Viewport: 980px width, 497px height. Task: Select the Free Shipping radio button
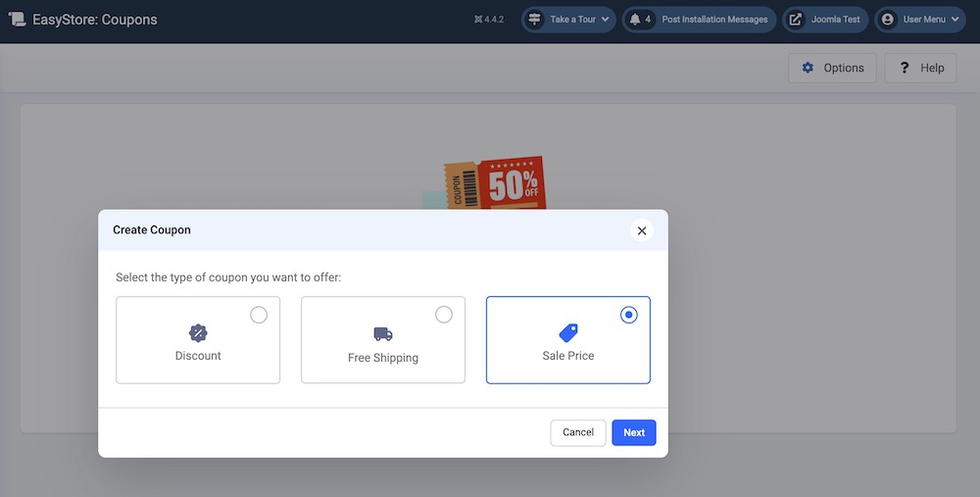(444, 315)
